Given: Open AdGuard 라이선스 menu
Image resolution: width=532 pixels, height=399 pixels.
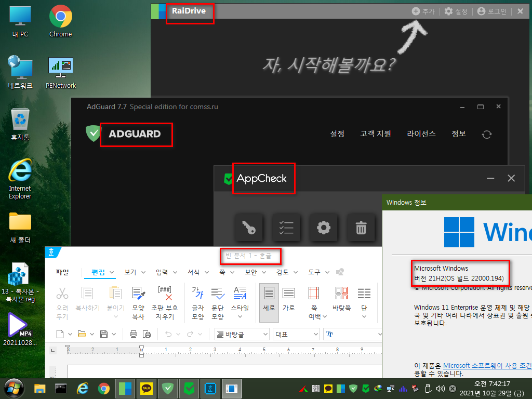Looking at the screenshot, I should click(421, 134).
